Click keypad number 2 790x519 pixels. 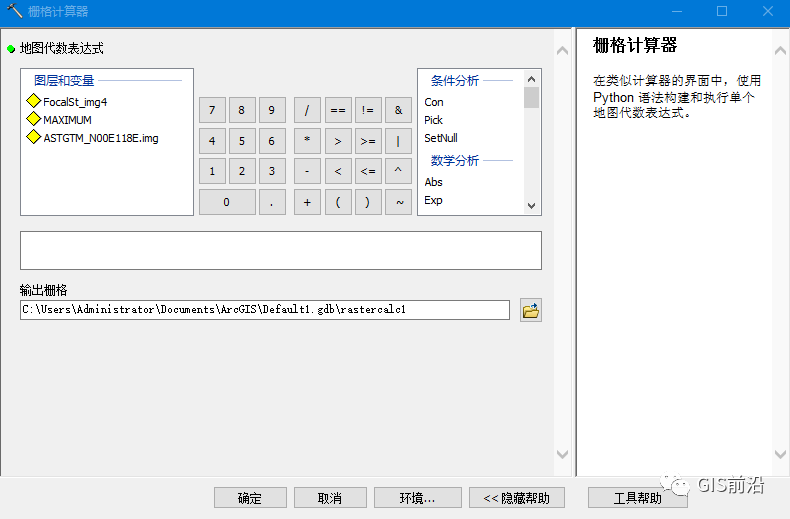coord(242,171)
